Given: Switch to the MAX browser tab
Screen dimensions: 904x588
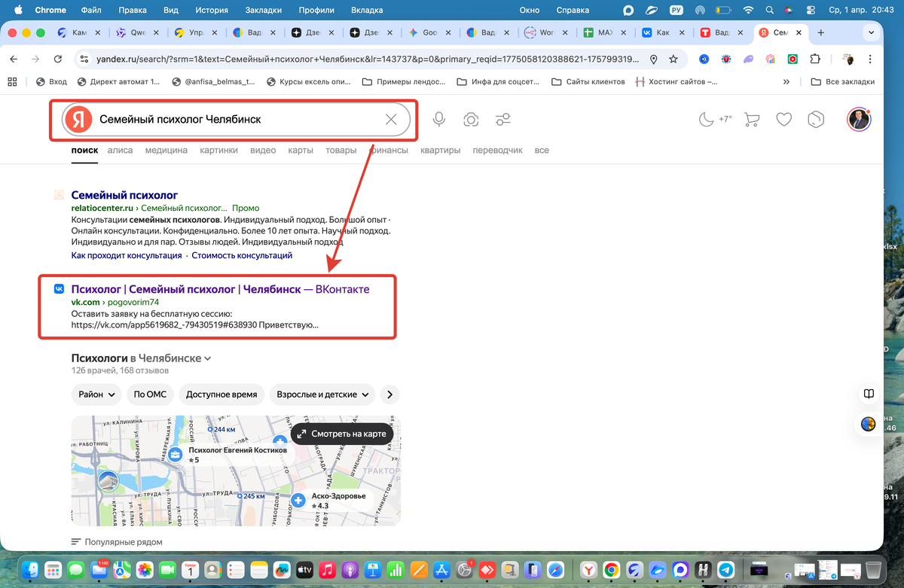Looking at the screenshot, I should pos(606,33).
